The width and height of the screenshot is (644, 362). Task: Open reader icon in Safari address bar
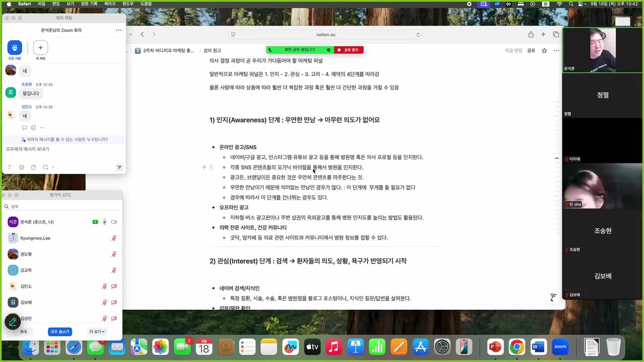click(233, 35)
